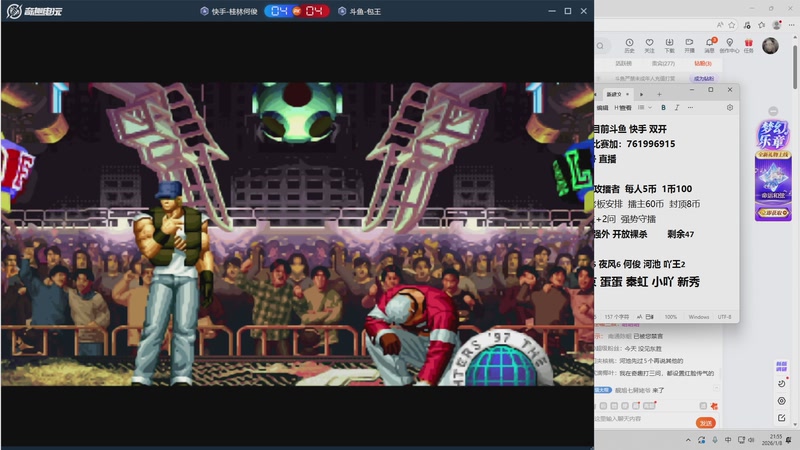
Task: Toggle bold in Notepad toolbar
Action: 663,108
